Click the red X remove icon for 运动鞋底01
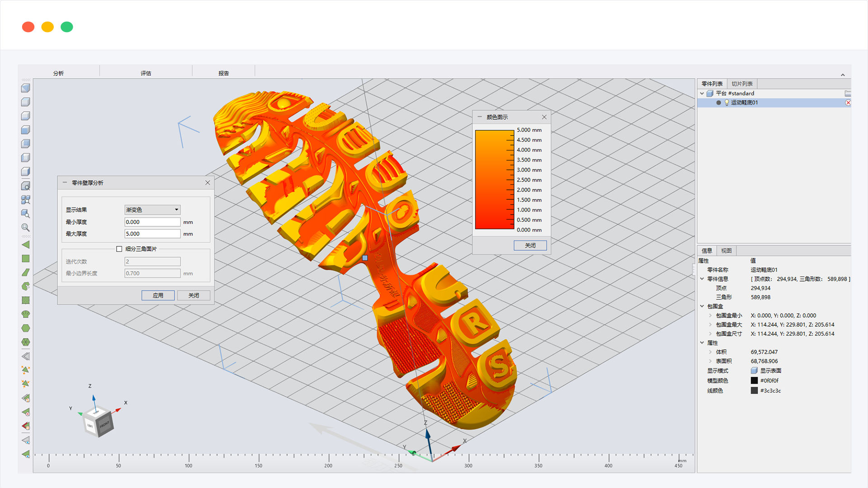 (848, 103)
